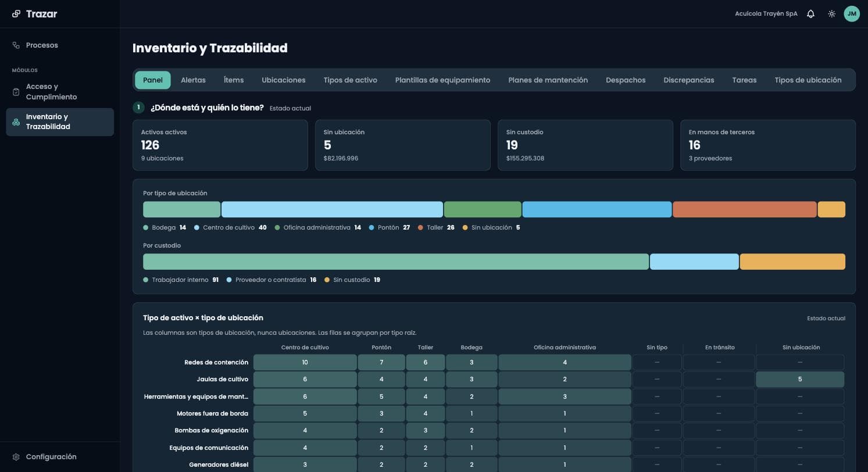
Task: Click the Taller orange bar segment
Action: (745, 209)
